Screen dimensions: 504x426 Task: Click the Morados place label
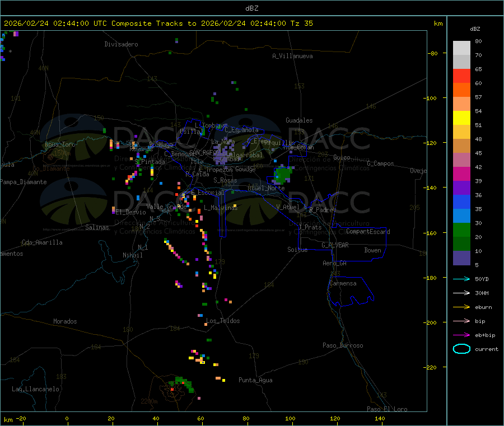[x=65, y=321]
